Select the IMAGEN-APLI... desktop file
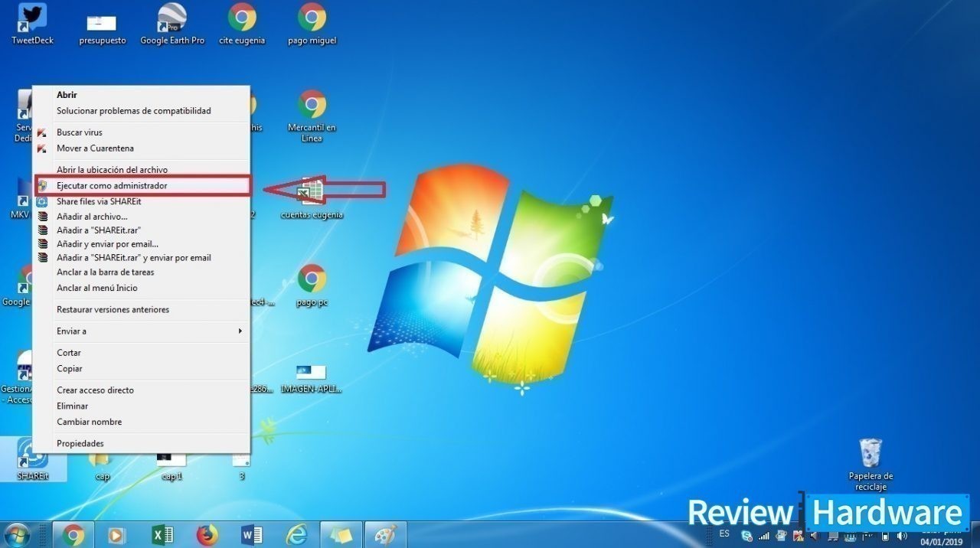980x548 pixels. pyautogui.click(x=312, y=379)
